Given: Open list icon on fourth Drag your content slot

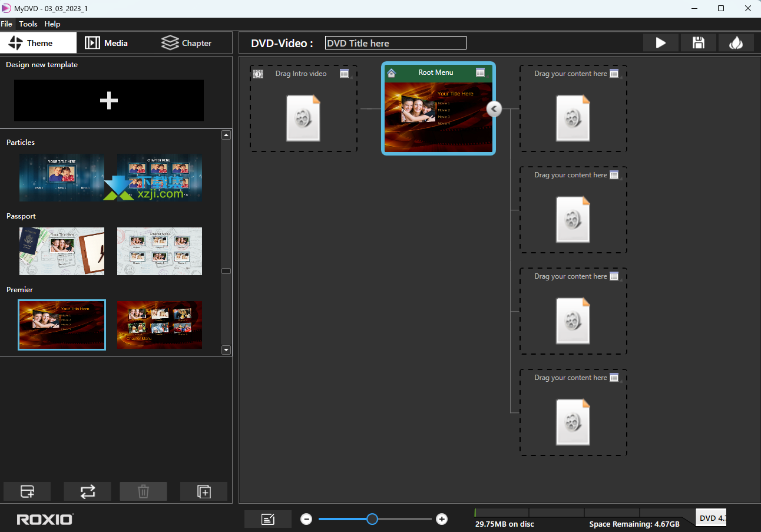Looking at the screenshot, I should pyautogui.click(x=614, y=378).
